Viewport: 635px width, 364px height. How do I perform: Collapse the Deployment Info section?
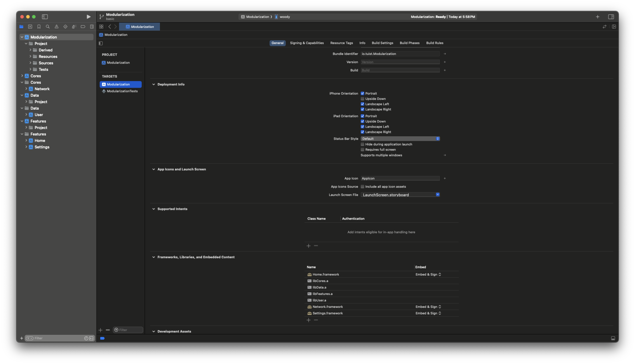pyautogui.click(x=154, y=84)
